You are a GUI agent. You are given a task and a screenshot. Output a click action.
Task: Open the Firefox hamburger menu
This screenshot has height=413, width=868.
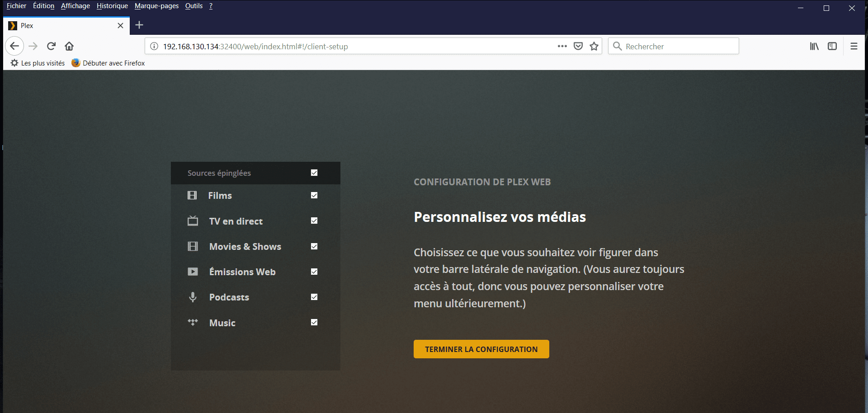click(x=854, y=46)
